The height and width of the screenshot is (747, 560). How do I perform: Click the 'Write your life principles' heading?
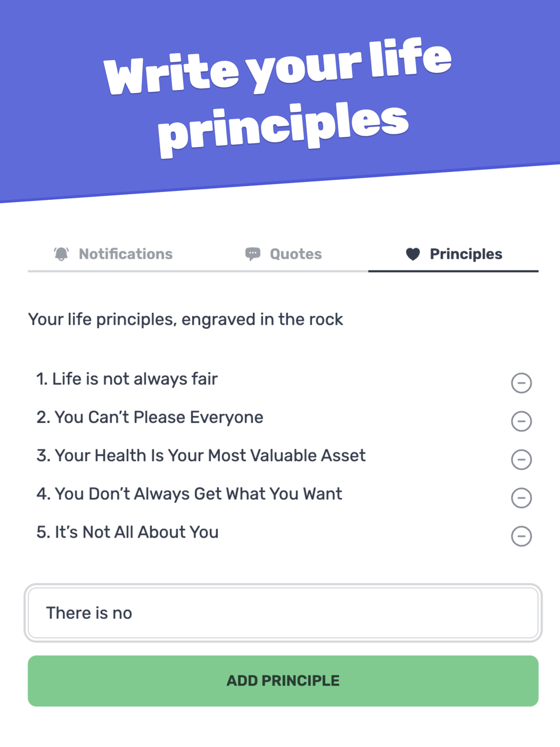click(x=278, y=97)
